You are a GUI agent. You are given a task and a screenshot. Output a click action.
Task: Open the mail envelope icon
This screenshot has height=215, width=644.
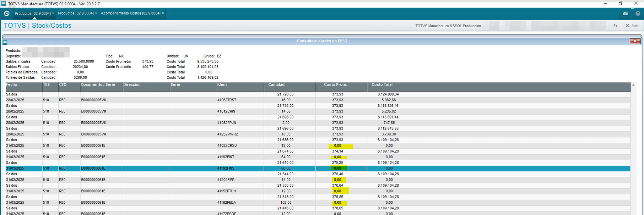(625, 13)
